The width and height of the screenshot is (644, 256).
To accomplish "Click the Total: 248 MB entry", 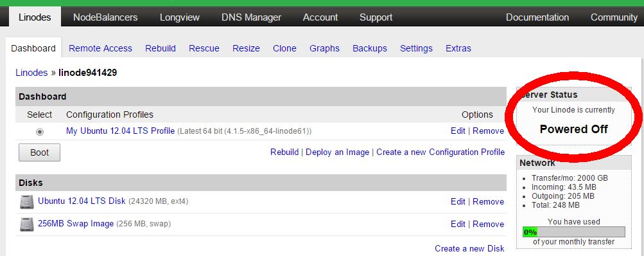I will pos(555,205).
